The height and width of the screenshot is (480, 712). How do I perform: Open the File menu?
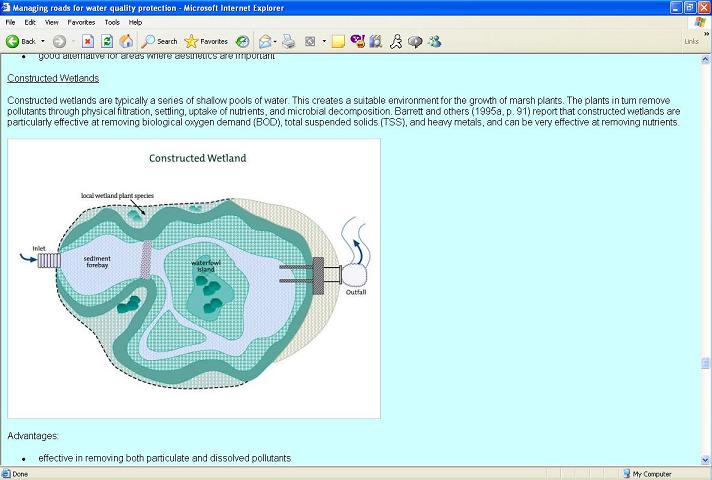click(10, 22)
